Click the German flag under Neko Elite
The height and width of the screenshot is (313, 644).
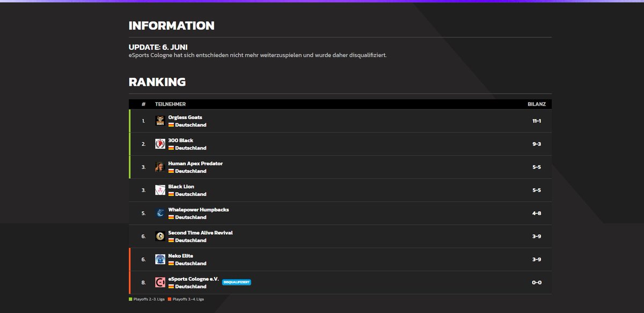coord(171,263)
